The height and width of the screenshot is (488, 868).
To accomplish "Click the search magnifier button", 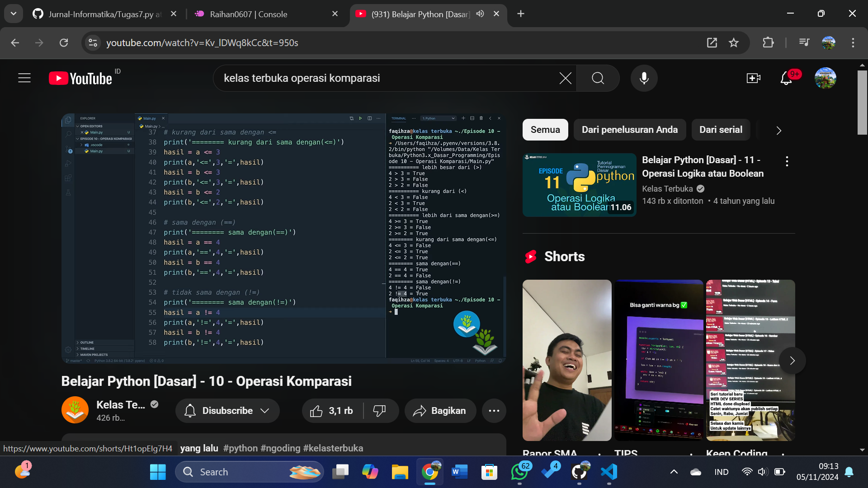I will point(598,78).
